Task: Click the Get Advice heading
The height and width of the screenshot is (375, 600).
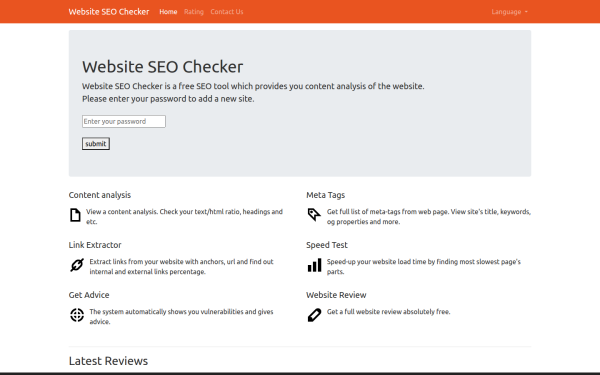Action: pyautogui.click(x=89, y=295)
